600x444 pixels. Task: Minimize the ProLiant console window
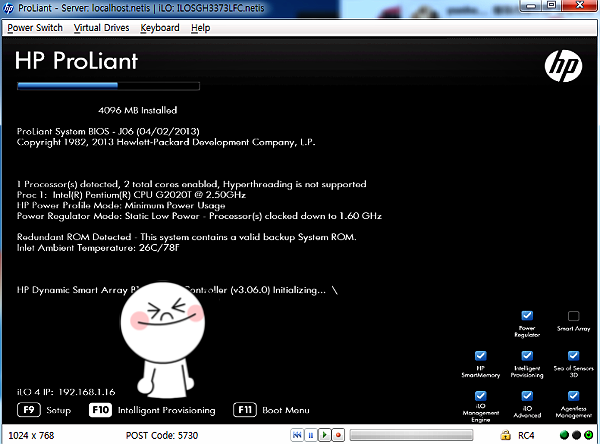point(530,6)
